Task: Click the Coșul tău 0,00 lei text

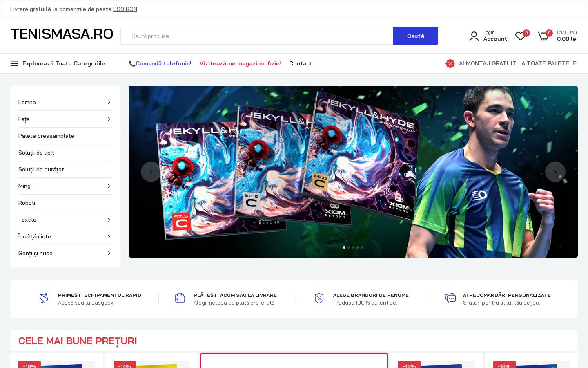Action: pos(567,36)
